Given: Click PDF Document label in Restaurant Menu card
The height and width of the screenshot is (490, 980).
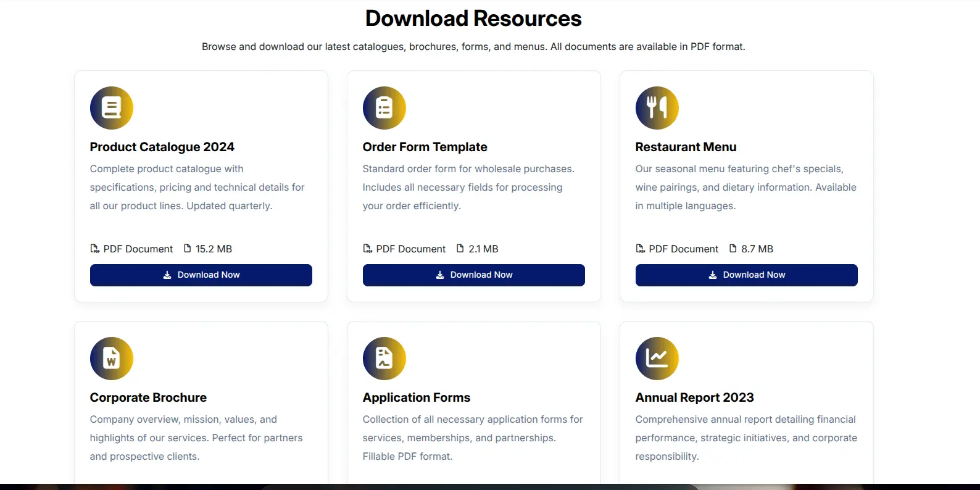Looking at the screenshot, I should (x=684, y=249).
